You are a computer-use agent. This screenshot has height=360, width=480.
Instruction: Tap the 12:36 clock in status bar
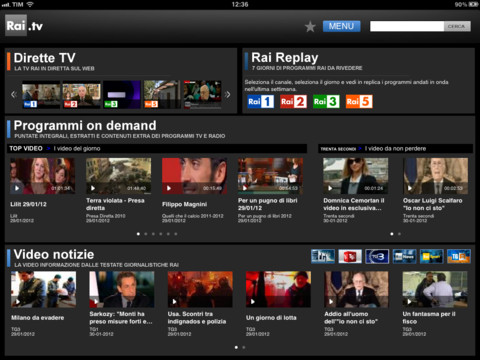[x=240, y=4]
